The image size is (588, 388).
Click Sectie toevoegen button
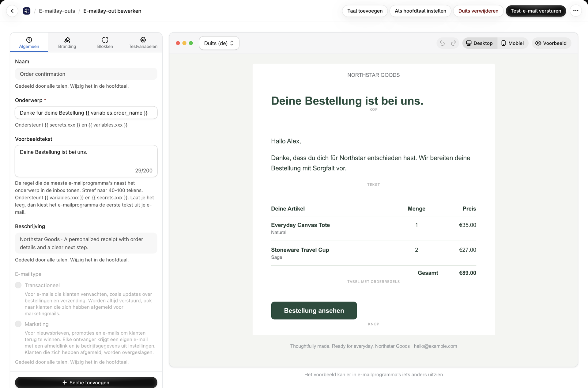[x=86, y=382]
